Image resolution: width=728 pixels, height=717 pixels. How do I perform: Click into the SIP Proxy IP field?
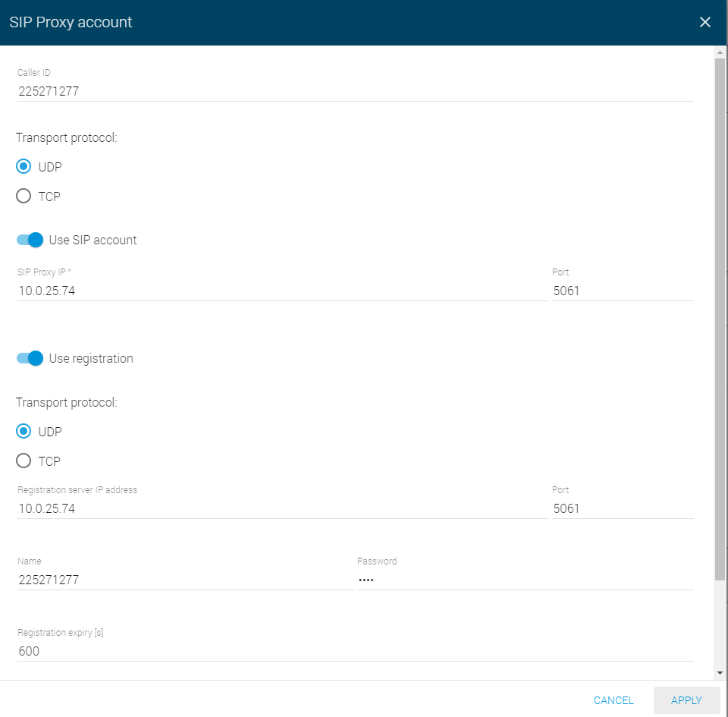pyautogui.click(x=283, y=291)
